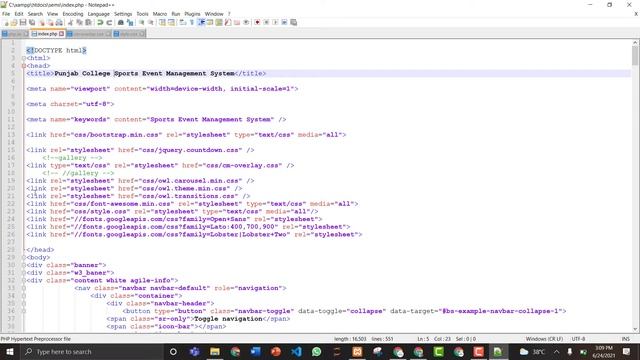The width and height of the screenshot is (640, 360).
Task: Open the Settings menu
Action: click(123, 14)
